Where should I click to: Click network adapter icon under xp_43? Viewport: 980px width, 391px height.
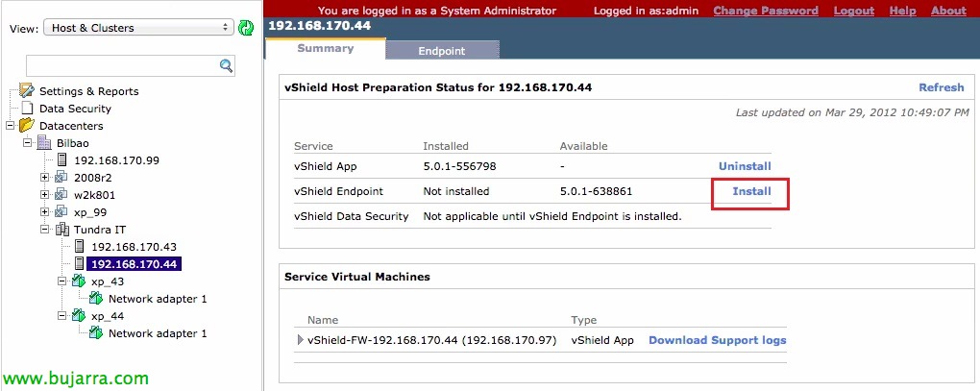coord(96,298)
